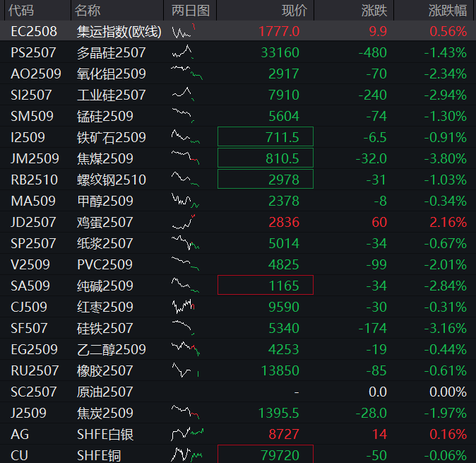
Task: Open the 纯碱2509 sparkline chart
Action: pyautogui.click(x=186, y=286)
